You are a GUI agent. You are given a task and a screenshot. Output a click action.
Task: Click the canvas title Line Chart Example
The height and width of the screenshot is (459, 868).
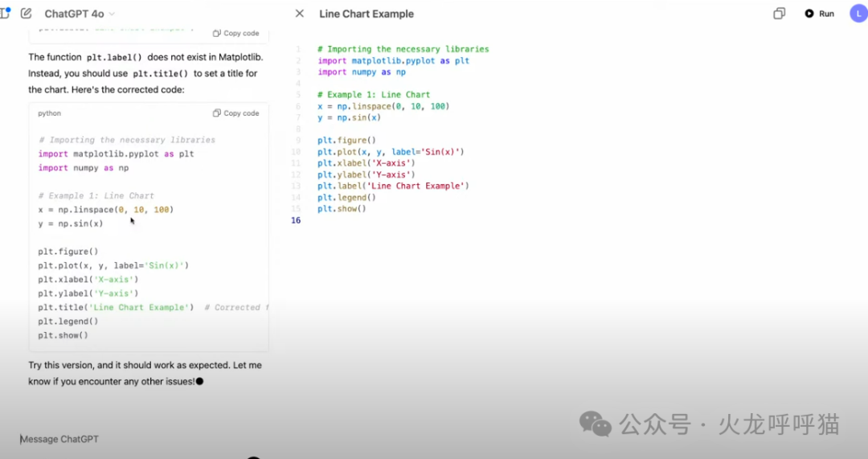[x=366, y=14]
